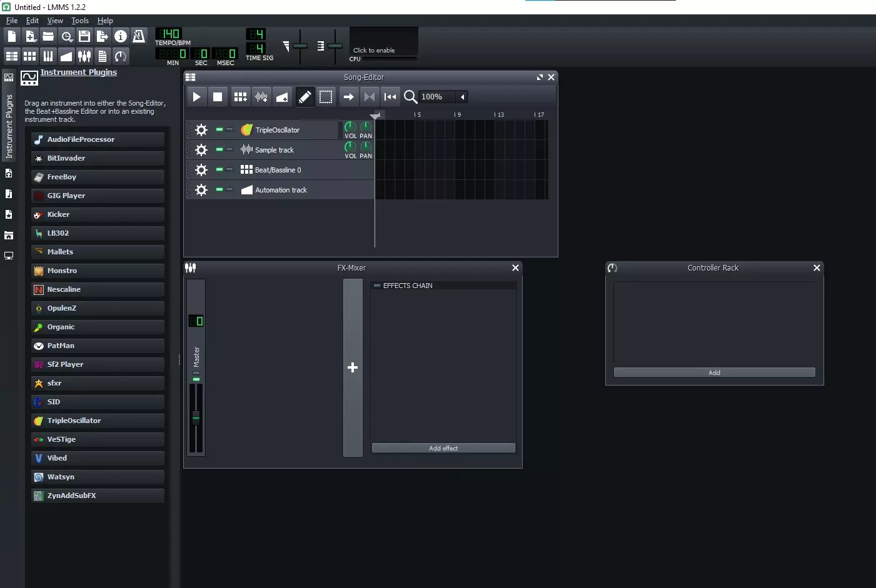This screenshot has width=876, height=588.
Task: Add a sample track in Song-Editor
Action: pos(261,97)
